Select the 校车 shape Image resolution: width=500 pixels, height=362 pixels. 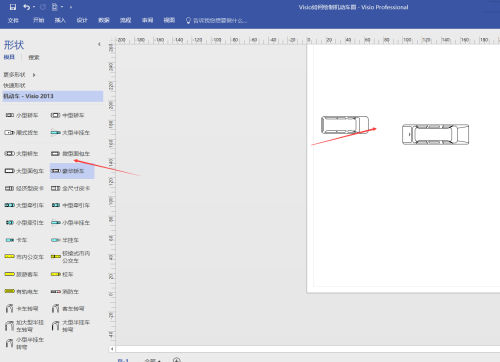62,274
